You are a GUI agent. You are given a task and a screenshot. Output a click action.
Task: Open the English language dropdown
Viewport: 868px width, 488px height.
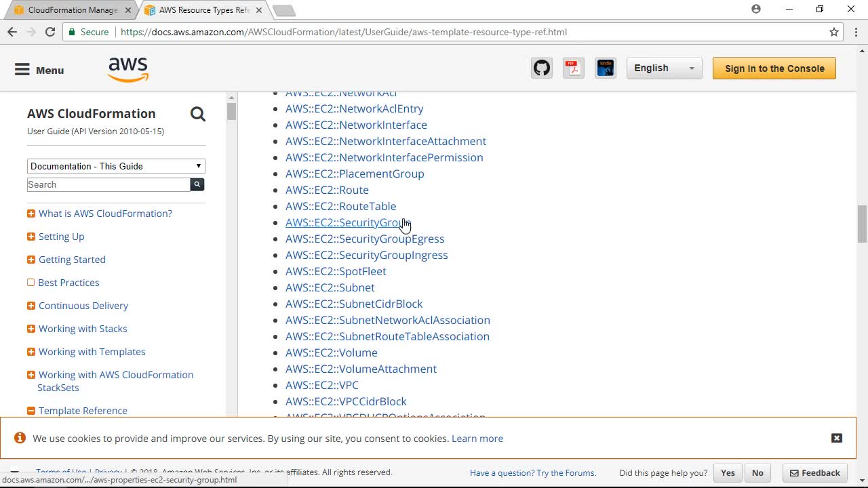pos(664,68)
